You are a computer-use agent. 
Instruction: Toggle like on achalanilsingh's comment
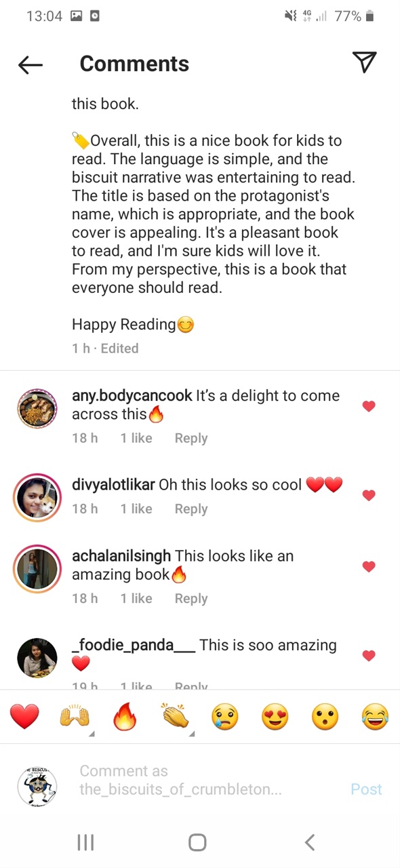click(x=369, y=566)
